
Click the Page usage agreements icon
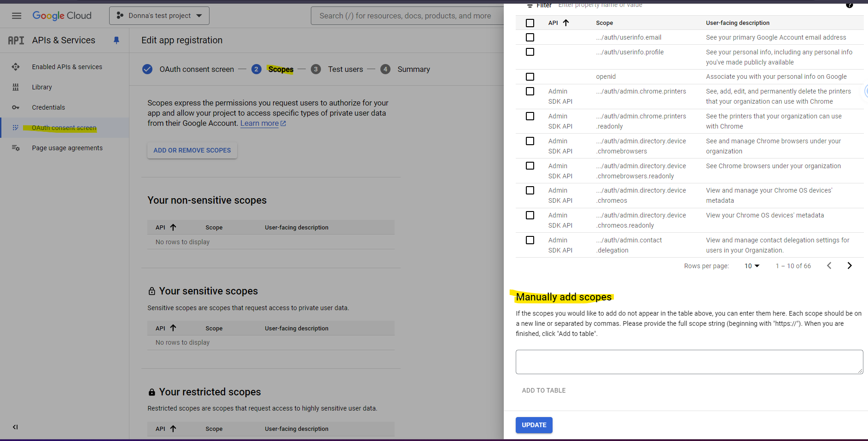(16, 148)
